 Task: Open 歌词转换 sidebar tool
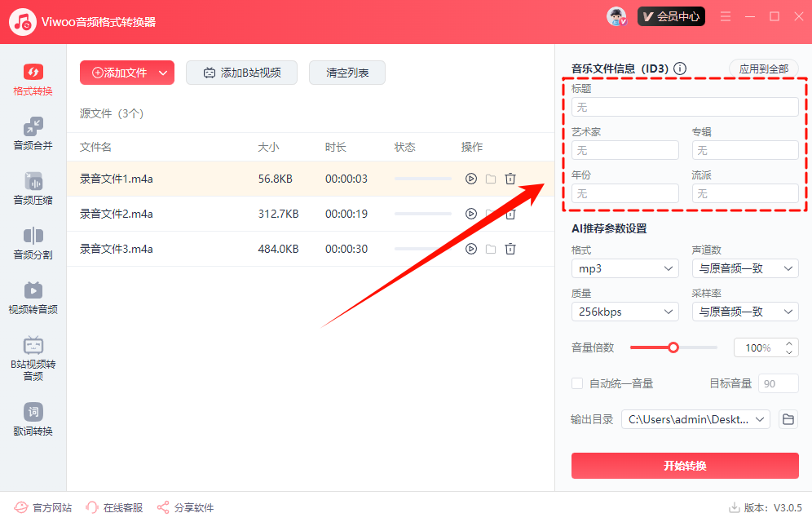pyautogui.click(x=33, y=420)
